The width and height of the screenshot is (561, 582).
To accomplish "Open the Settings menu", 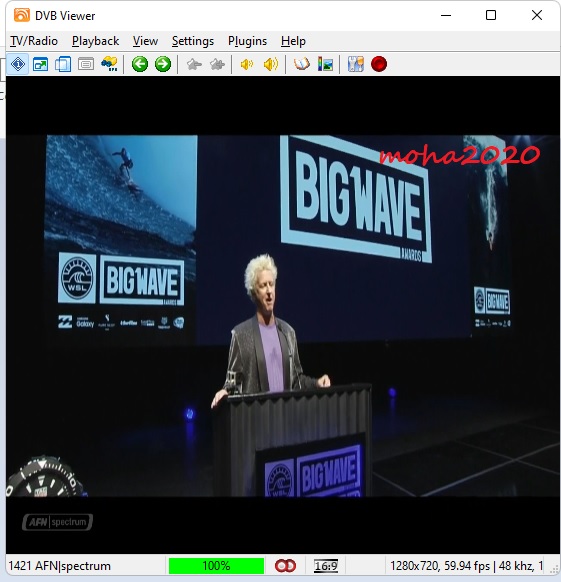I will 193,41.
